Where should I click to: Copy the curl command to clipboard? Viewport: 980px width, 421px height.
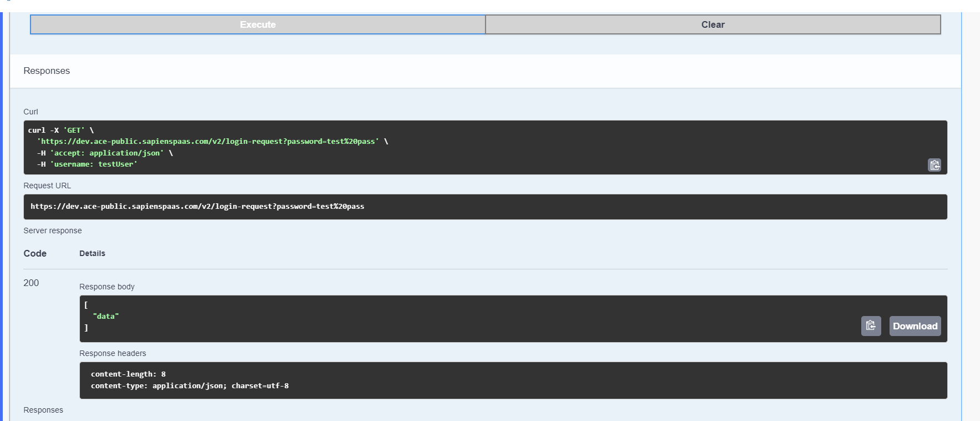coord(934,165)
